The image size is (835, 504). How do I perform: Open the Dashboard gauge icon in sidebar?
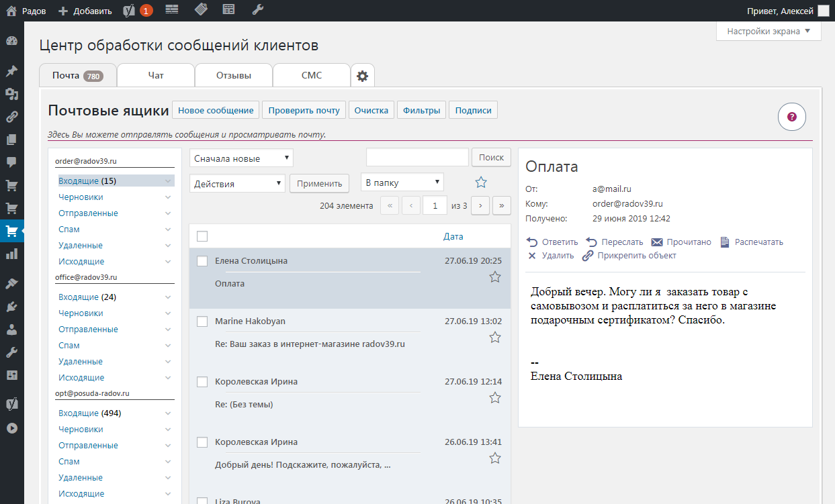point(11,41)
